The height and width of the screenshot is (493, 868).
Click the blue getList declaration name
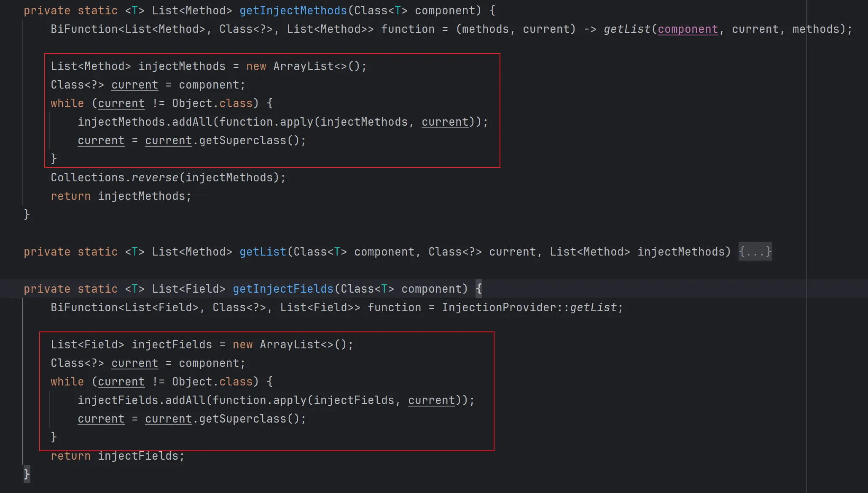pos(263,252)
